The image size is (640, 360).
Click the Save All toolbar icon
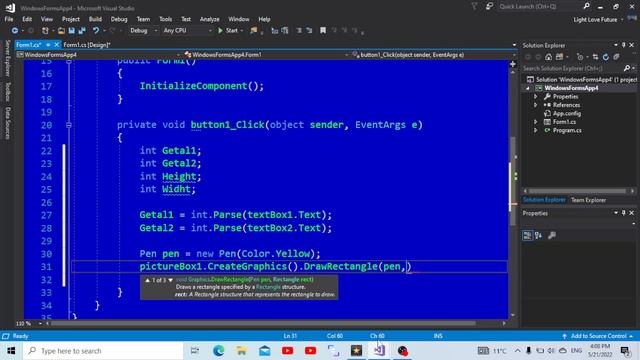82,31
